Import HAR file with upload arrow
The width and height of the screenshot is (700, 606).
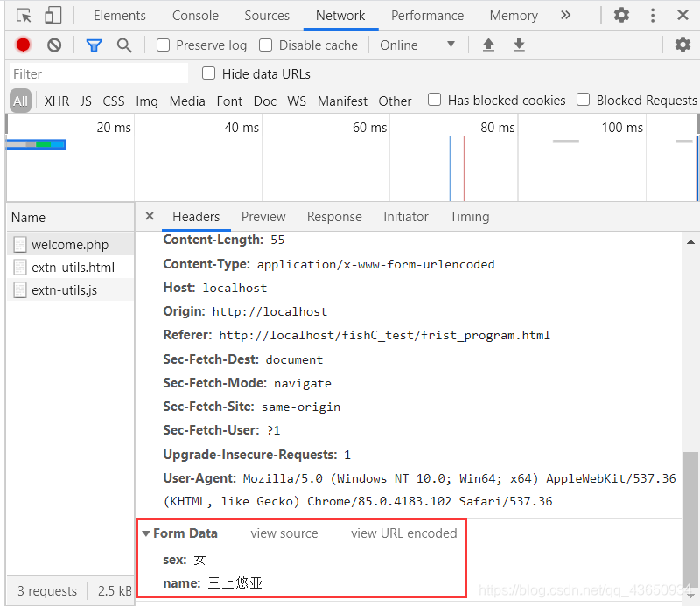(488, 45)
